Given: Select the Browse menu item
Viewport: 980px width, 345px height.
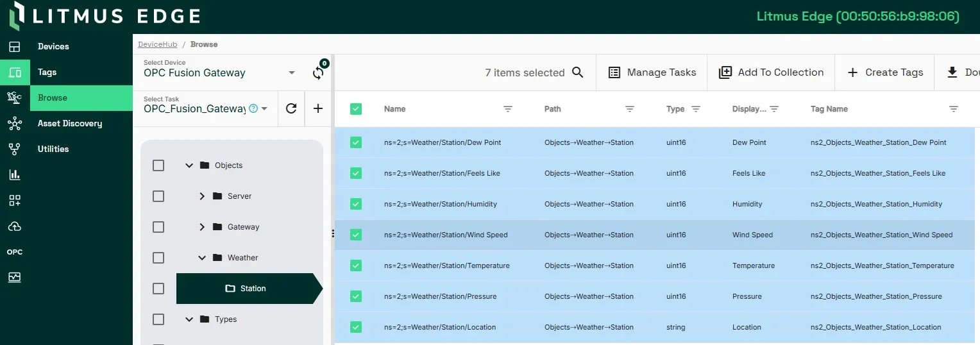Looking at the screenshot, I should [x=81, y=98].
